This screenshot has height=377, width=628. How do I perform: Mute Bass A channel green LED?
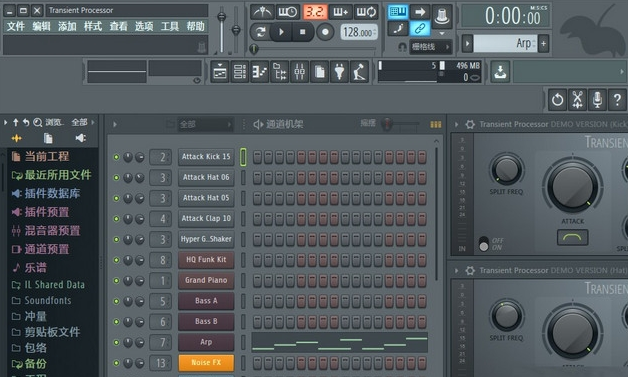click(116, 301)
